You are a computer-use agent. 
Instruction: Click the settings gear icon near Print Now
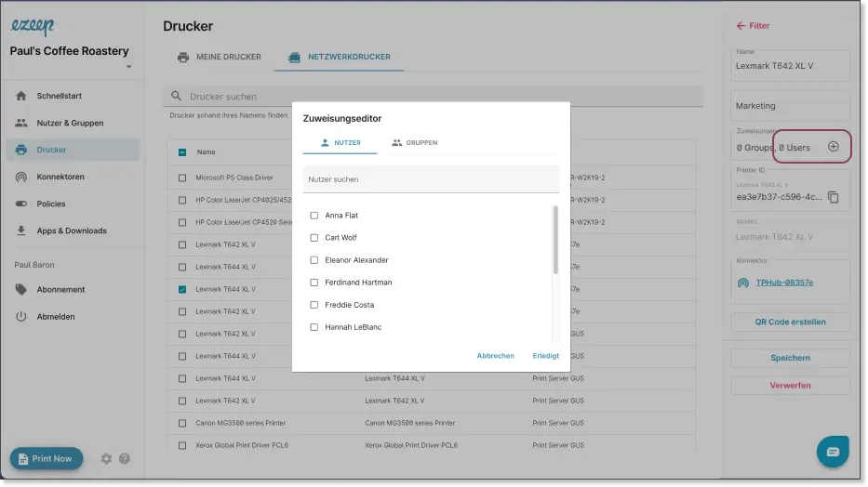click(106, 458)
